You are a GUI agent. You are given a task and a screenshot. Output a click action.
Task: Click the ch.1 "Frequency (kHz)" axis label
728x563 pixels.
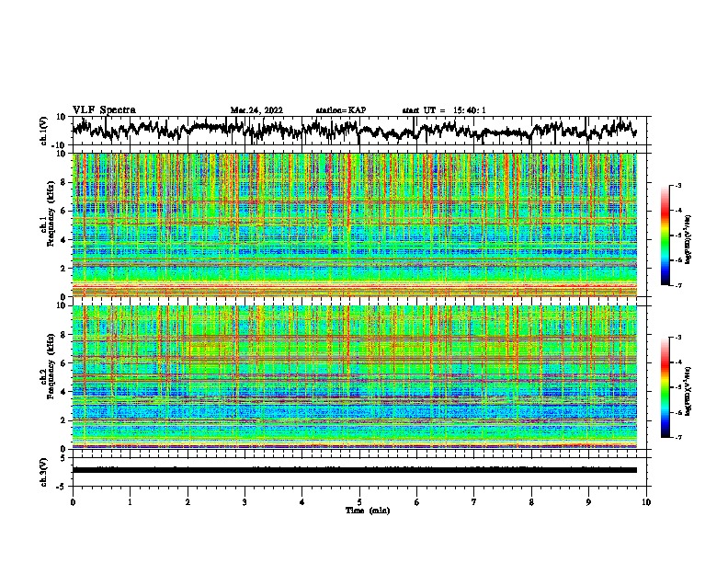[51, 214]
